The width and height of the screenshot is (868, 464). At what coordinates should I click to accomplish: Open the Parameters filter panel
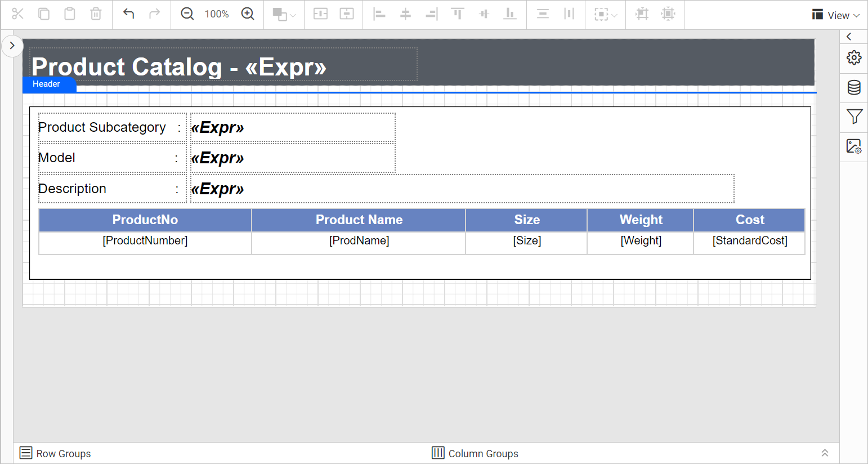click(x=854, y=117)
